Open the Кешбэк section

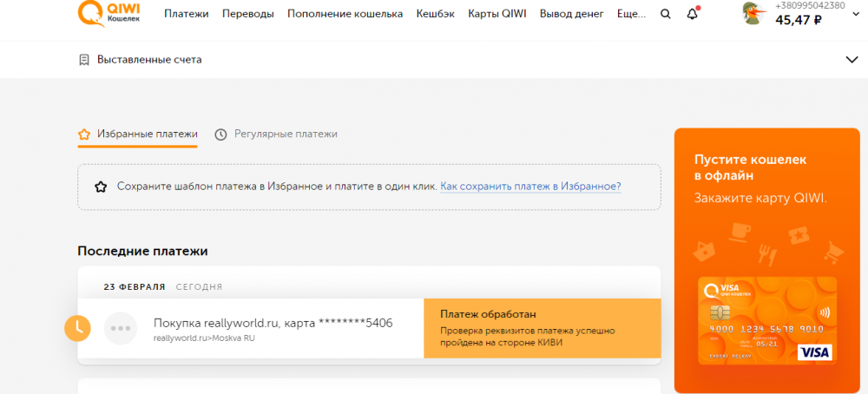tap(435, 14)
